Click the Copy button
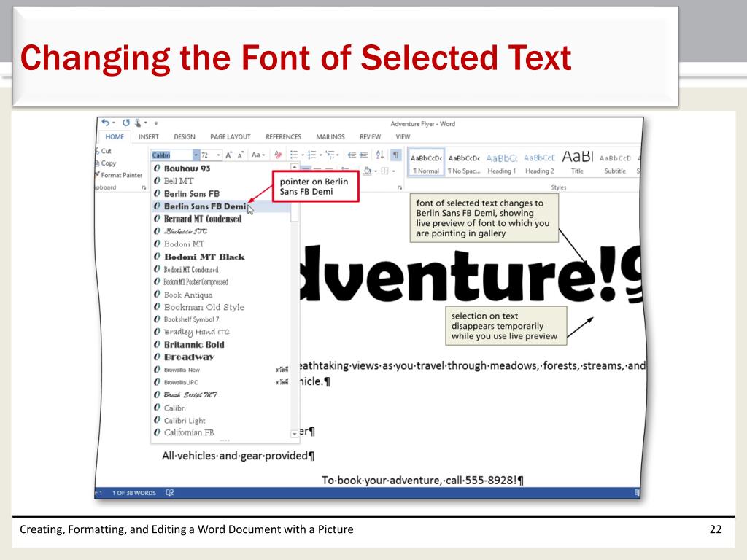The height and width of the screenshot is (560, 747). tap(105, 163)
